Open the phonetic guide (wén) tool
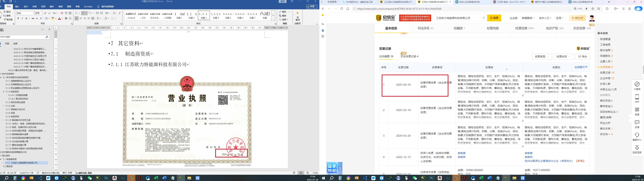644x181 pixels. tap(66, 13)
